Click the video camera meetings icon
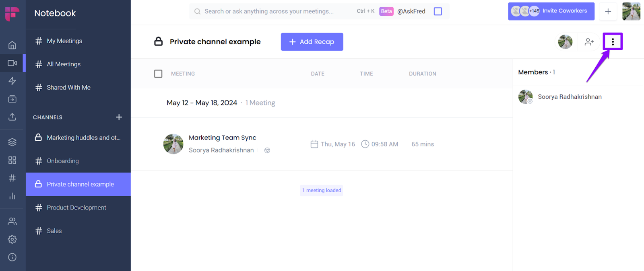The height and width of the screenshot is (271, 644). pos(12,63)
